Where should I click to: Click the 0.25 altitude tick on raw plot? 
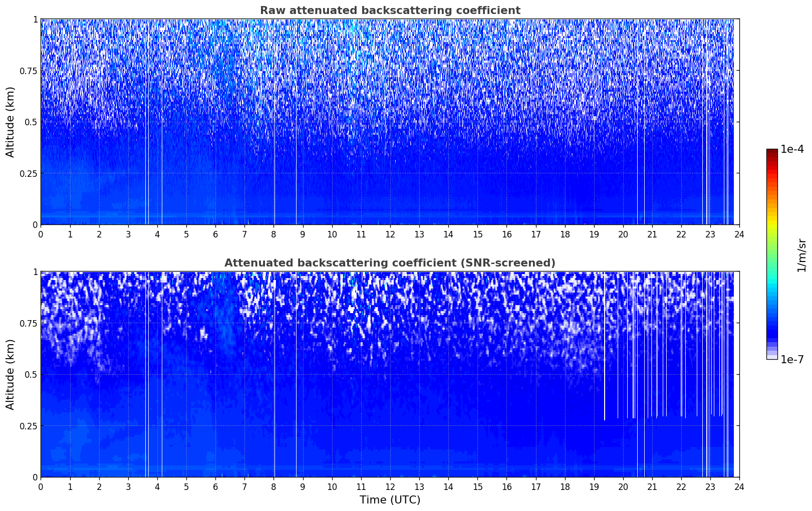(29, 173)
